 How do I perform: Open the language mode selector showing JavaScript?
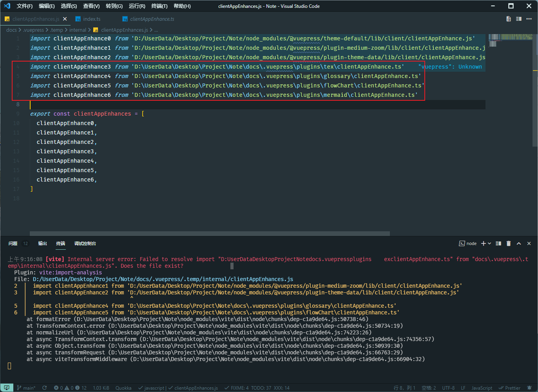[482, 388]
